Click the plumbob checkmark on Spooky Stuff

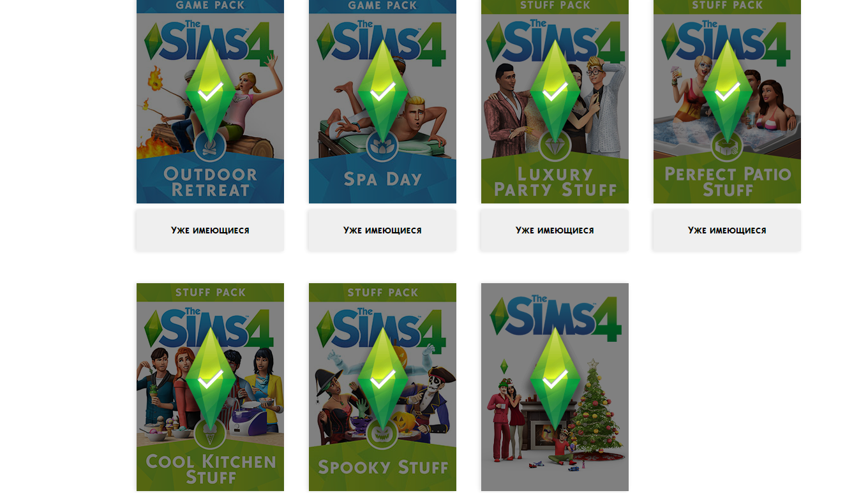[382, 380]
